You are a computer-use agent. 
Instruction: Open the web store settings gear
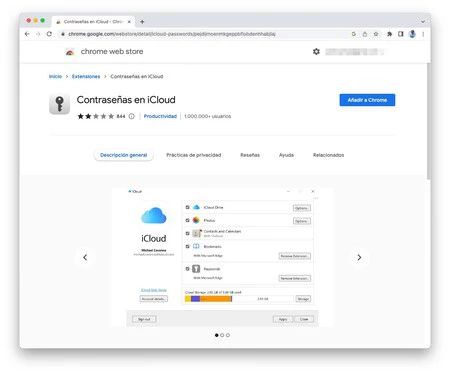316,52
